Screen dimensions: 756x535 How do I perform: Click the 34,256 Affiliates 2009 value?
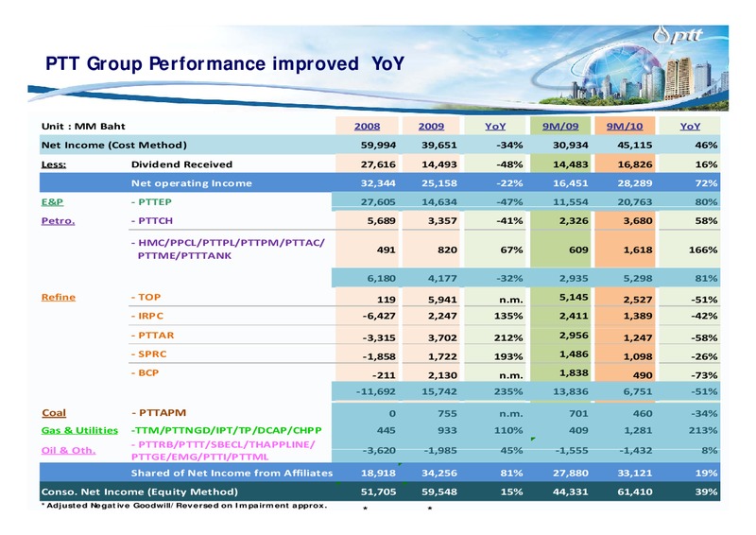click(438, 474)
